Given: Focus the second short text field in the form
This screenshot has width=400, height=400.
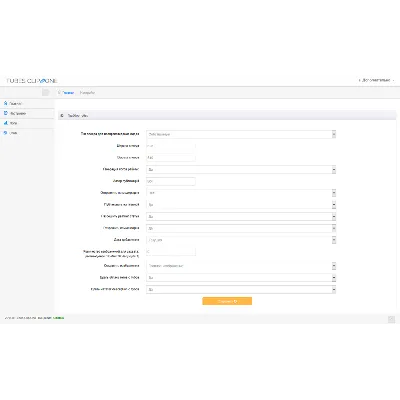Looking at the screenshot, I should (171, 158).
